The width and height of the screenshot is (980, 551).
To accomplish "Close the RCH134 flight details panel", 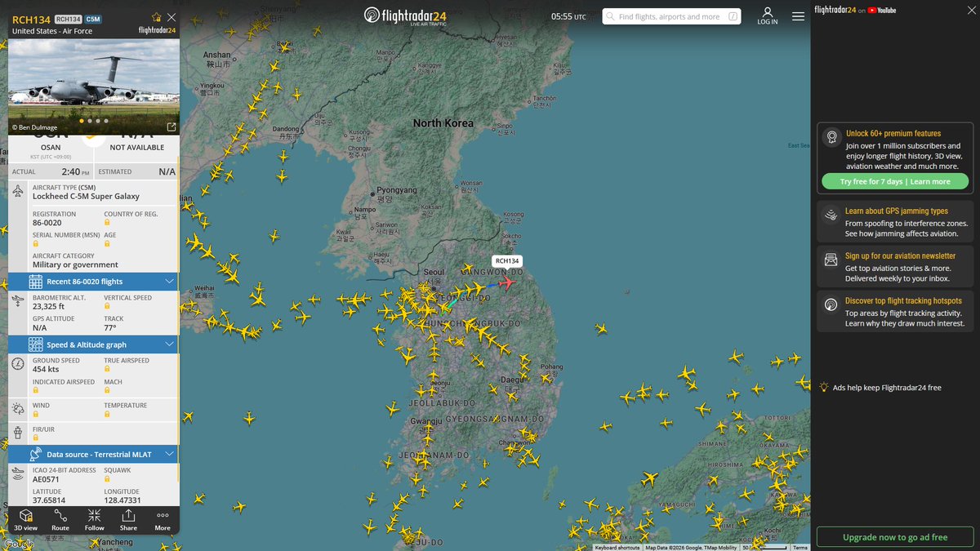I will [x=171, y=17].
